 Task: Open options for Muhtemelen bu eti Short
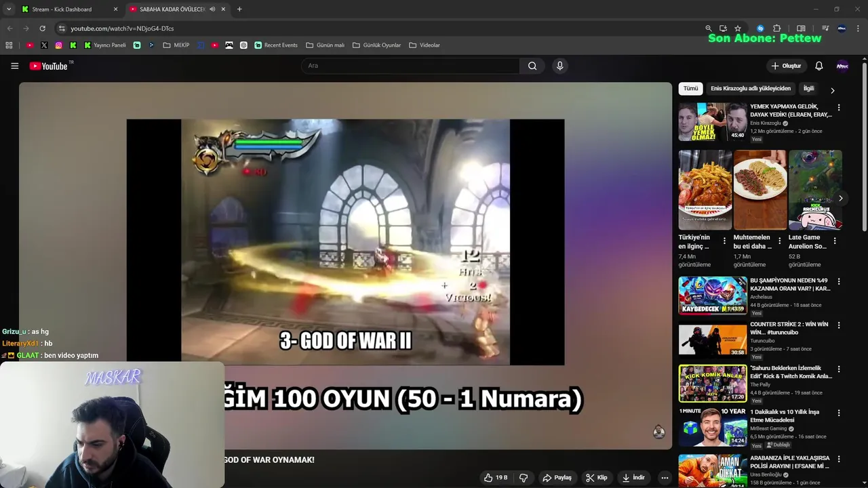pos(779,241)
